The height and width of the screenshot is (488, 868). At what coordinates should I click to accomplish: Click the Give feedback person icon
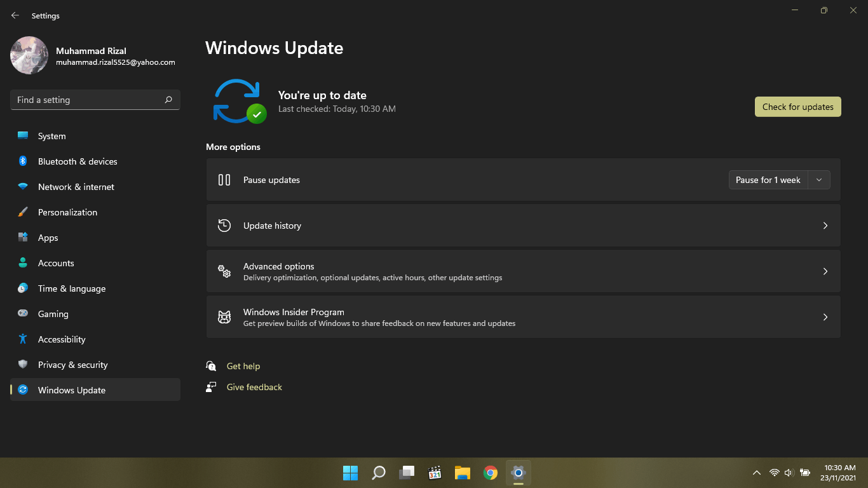pyautogui.click(x=211, y=387)
